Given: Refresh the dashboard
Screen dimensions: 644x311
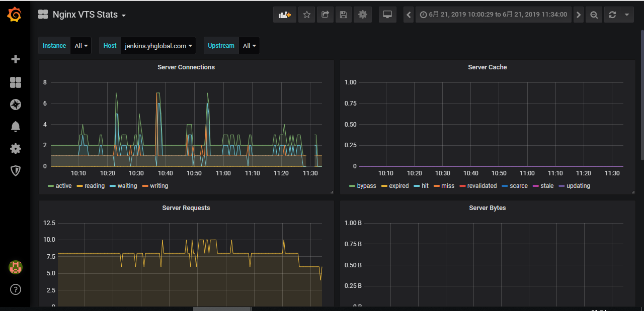Looking at the screenshot, I should point(612,15).
